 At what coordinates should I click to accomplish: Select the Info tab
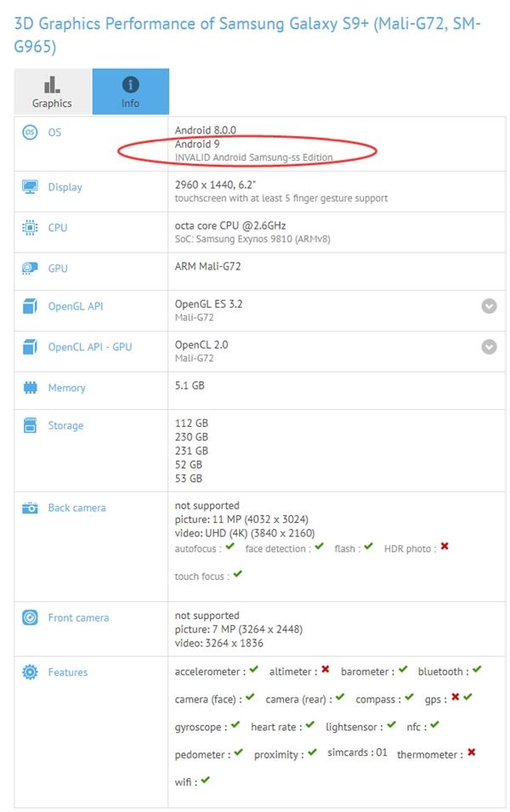coord(131,91)
